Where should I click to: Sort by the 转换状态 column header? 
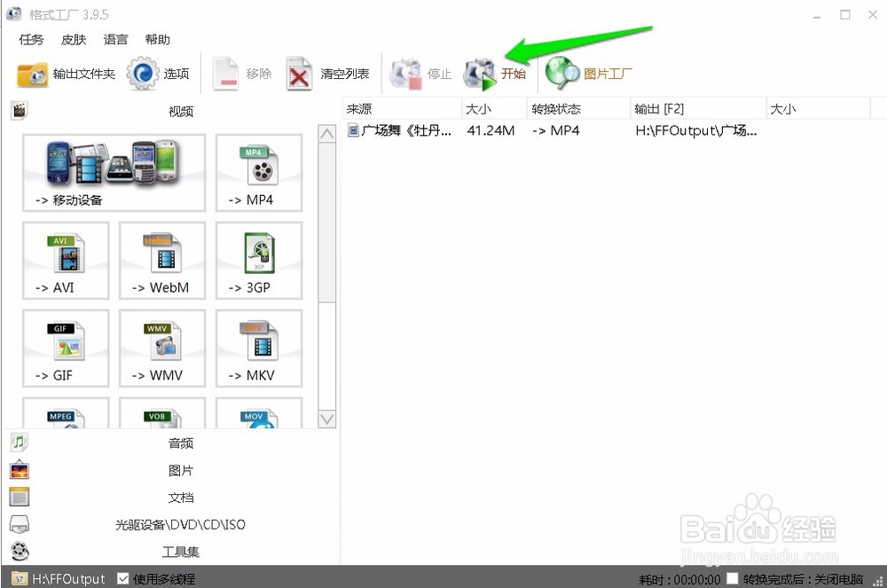[x=578, y=108]
